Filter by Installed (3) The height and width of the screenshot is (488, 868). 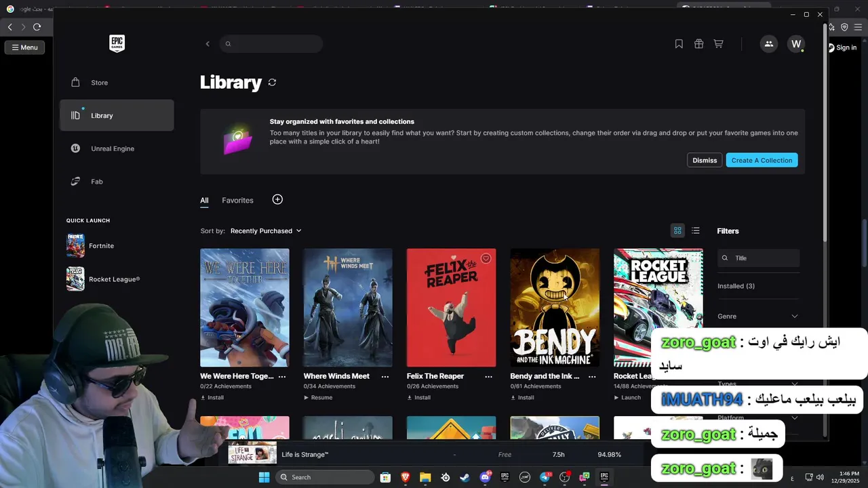(x=736, y=286)
